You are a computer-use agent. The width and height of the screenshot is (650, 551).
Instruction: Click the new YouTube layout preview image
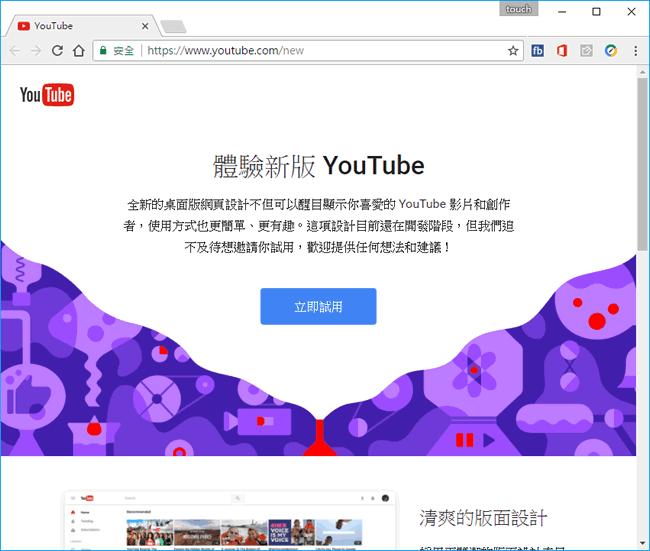(x=229, y=520)
